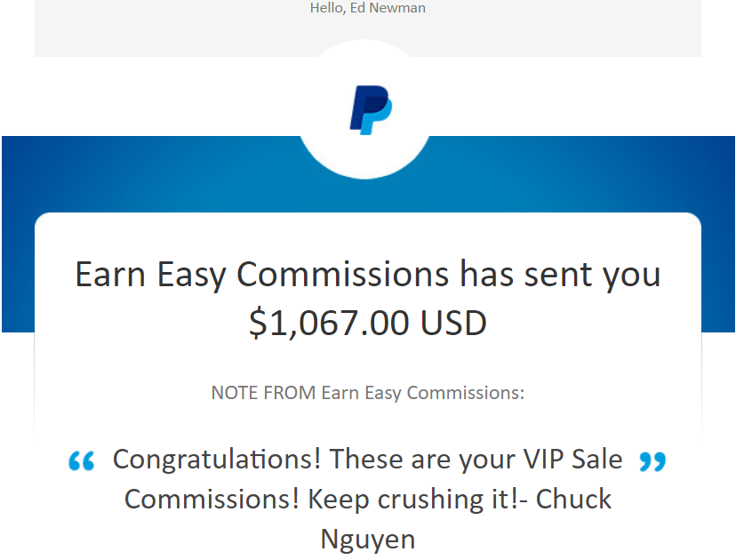Click the blue gradient banner left of the logo

pyautogui.click(x=150, y=173)
